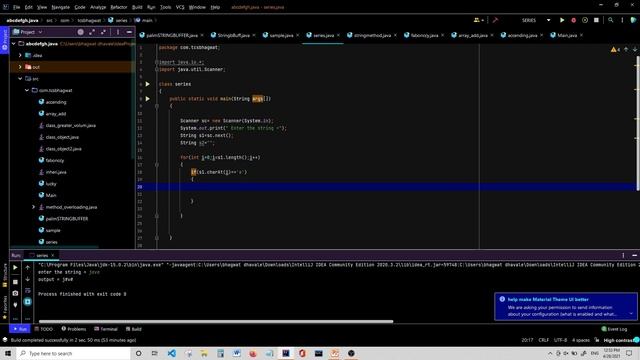This screenshot has width=640, height=360.
Task: Collapse the com.tcsbhagwat package
Action: [27, 90]
